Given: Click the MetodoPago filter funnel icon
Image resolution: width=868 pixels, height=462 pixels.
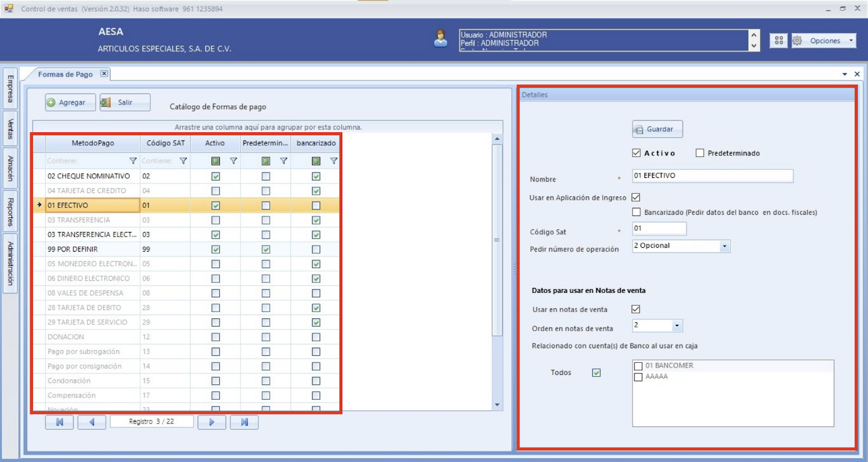Looking at the screenshot, I should click(x=133, y=161).
